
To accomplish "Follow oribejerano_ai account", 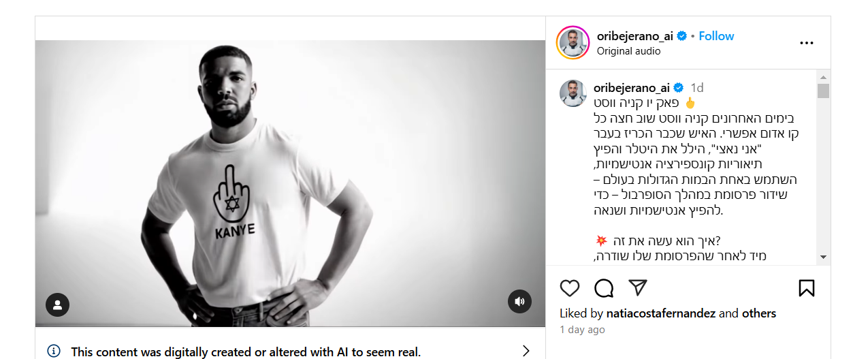I will click(x=716, y=36).
